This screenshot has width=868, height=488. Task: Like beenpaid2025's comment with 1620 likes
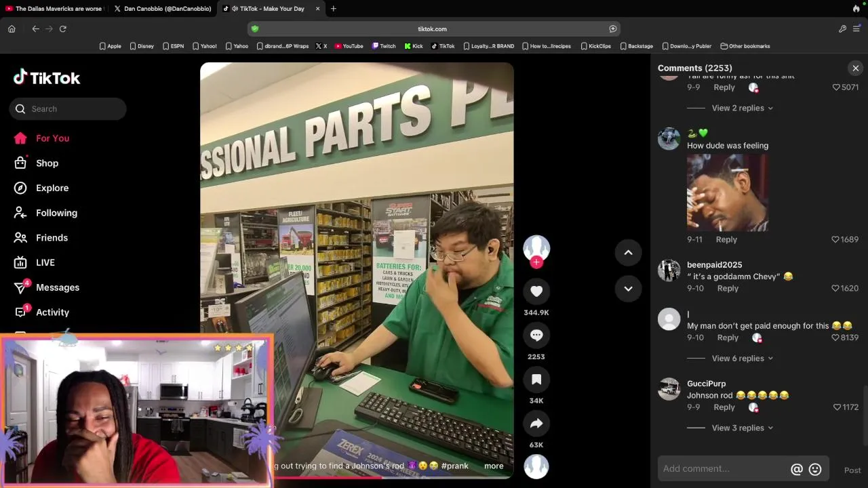[x=835, y=289]
